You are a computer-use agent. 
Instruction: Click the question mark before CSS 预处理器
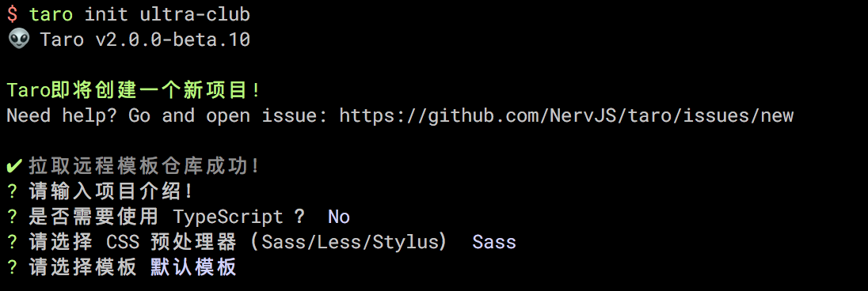click(x=12, y=242)
